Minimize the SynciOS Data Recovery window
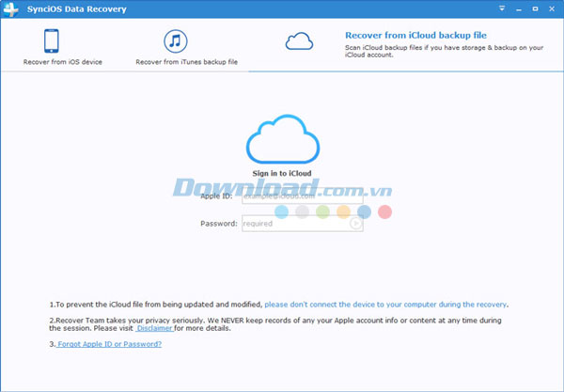564x392 pixels. 519,9
